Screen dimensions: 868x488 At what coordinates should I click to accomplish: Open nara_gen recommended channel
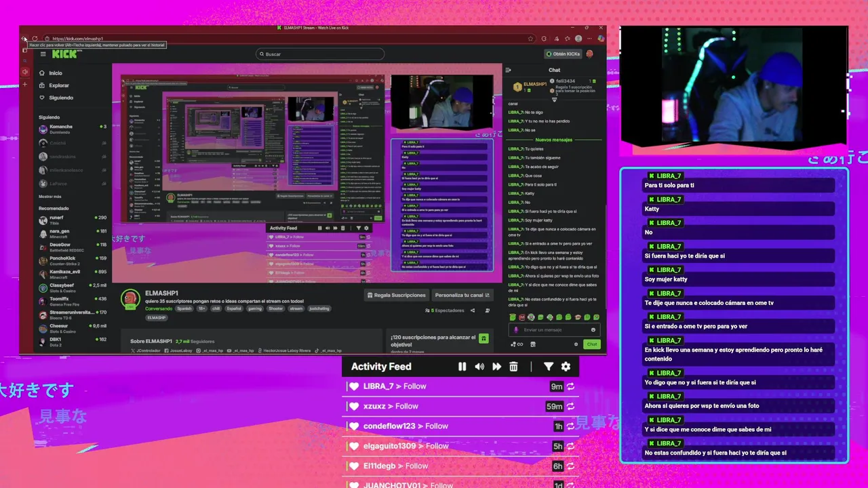[x=73, y=234]
